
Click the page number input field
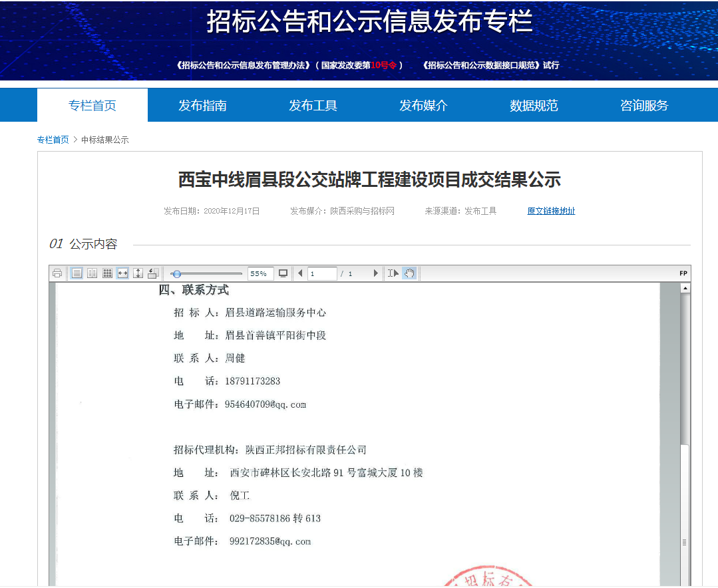[322, 273]
